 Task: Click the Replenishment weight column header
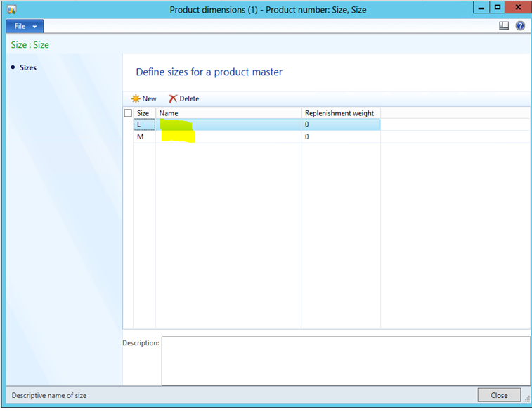(x=340, y=113)
